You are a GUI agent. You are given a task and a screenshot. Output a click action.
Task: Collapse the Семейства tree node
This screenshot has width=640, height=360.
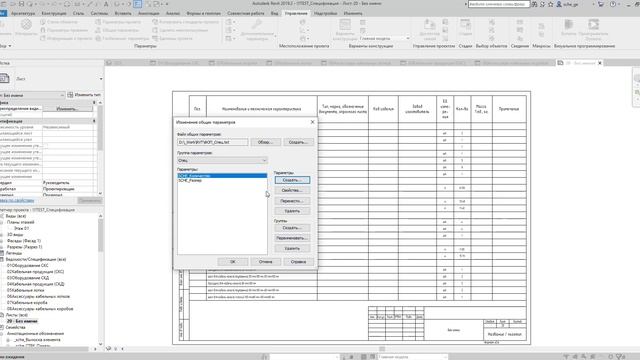[x=2, y=327]
